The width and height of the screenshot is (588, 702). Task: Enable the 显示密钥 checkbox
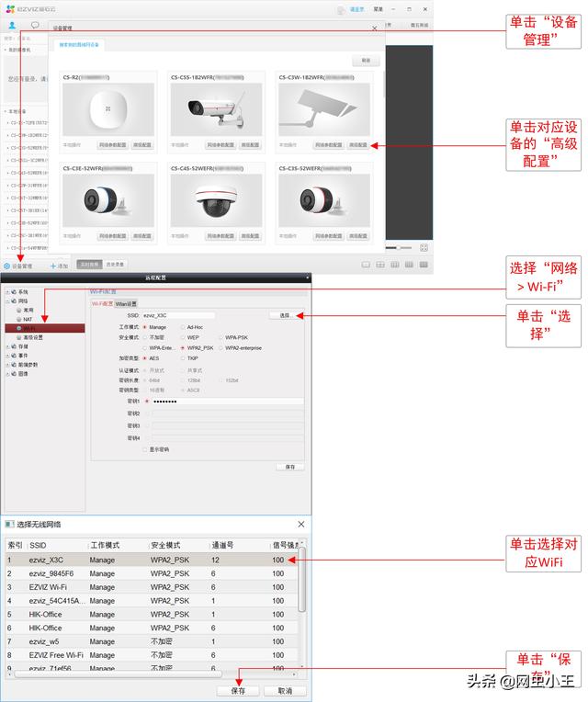click(145, 449)
